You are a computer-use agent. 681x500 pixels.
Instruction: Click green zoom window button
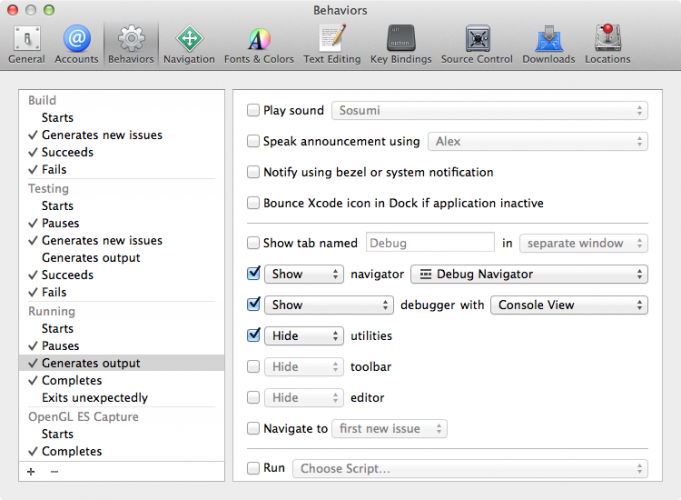click(49, 10)
